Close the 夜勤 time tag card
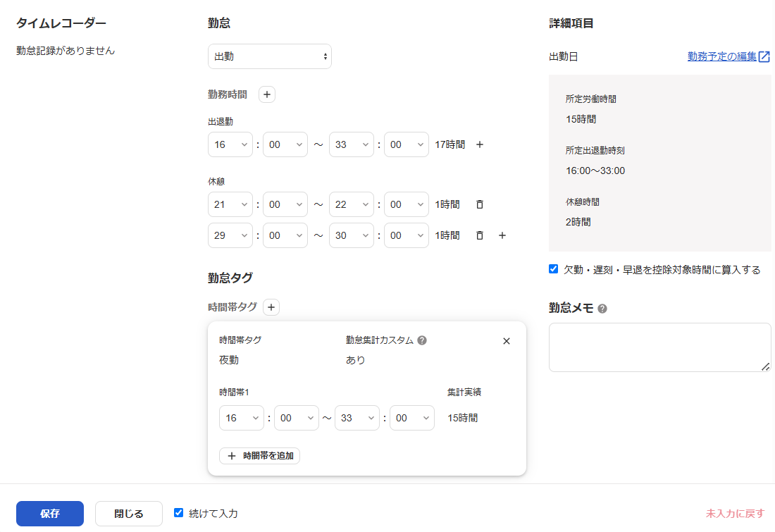The image size is (775, 532). pos(506,341)
